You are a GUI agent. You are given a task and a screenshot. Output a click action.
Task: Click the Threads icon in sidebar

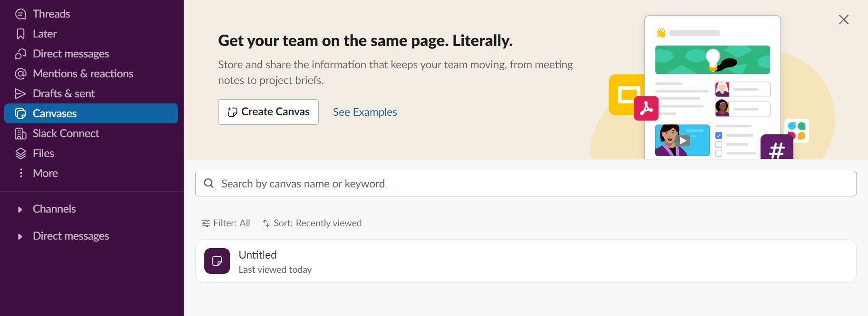click(20, 14)
